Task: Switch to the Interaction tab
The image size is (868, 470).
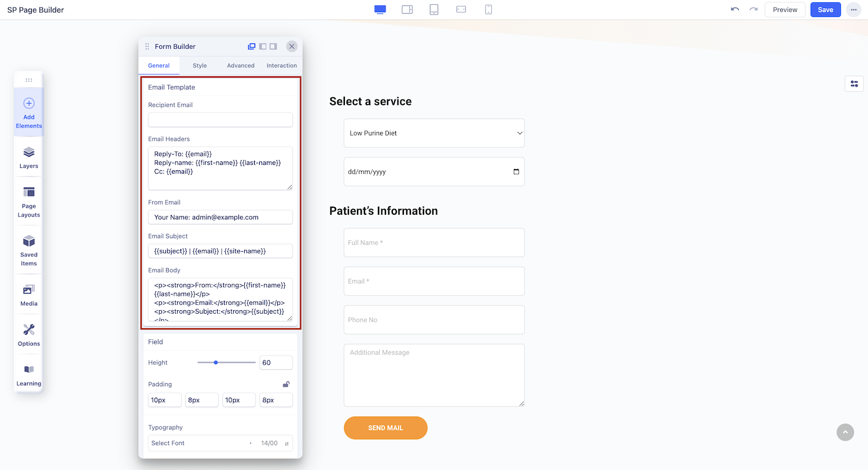Action: click(282, 65)
